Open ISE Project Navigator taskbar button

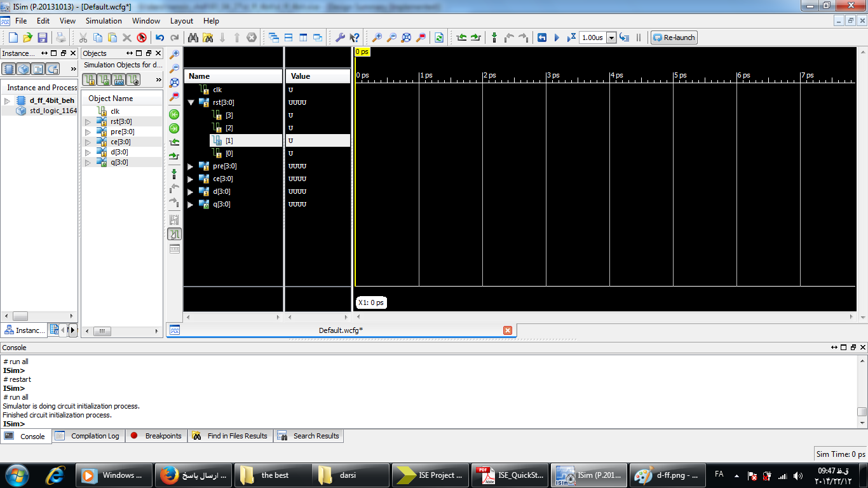[x=430, y=475]
